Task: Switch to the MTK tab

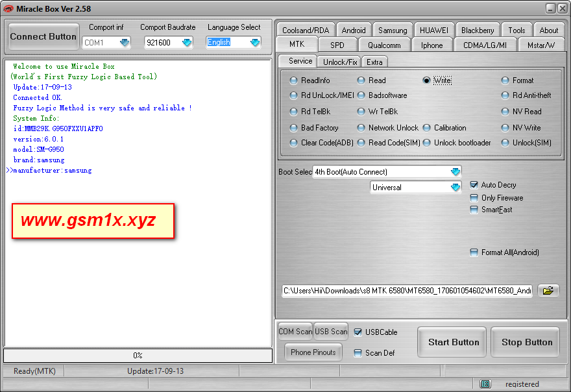Action: point(297,44)
